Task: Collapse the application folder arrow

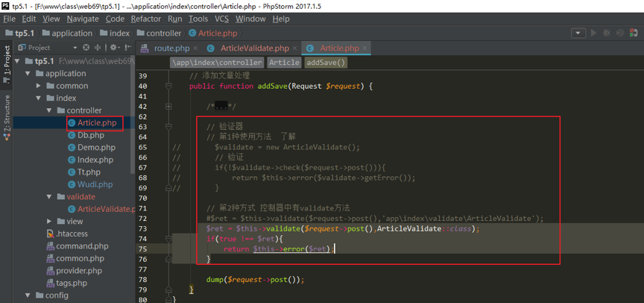Action: (x=28, y=73)
